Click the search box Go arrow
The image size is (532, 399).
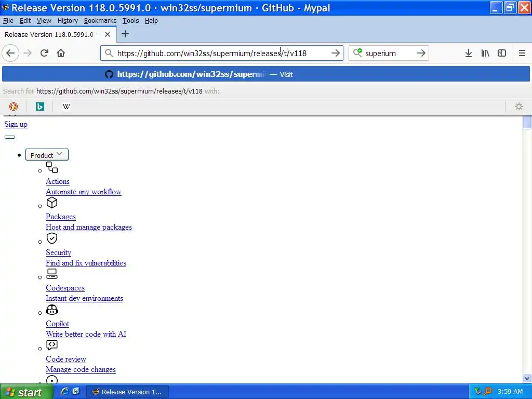421,54
